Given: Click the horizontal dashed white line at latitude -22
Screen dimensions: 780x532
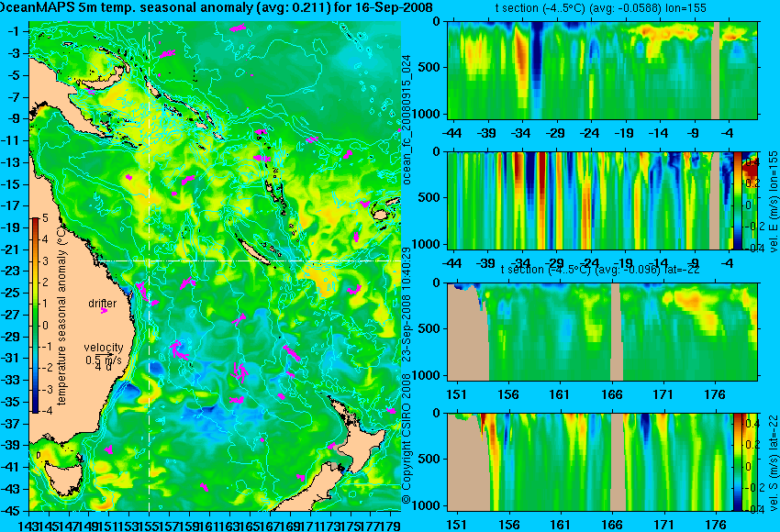Looking at the screenshot, I should 249,260.
